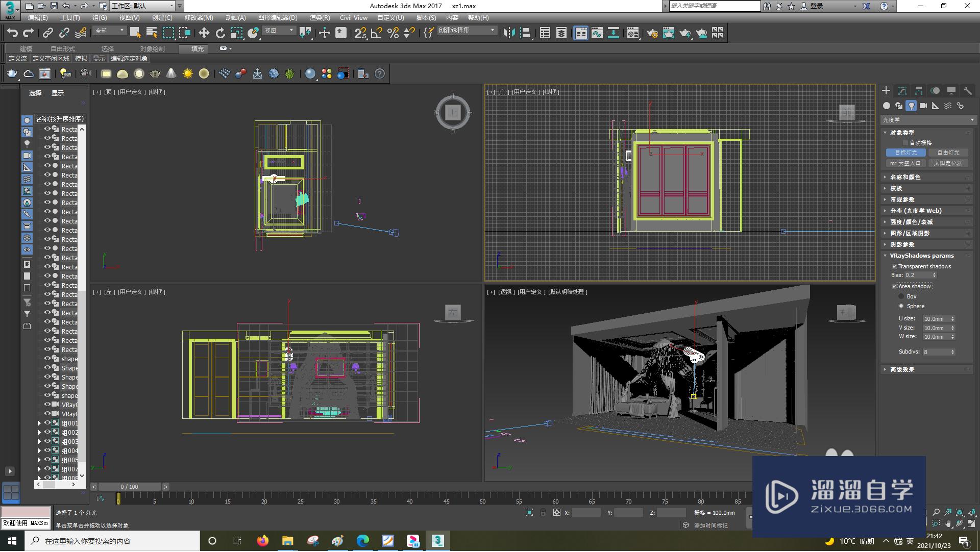Image resolution: width=980 pixels, height=552 pixels.
Task: Toggle display lights filter in scene explorer
Action: point(27,144)
